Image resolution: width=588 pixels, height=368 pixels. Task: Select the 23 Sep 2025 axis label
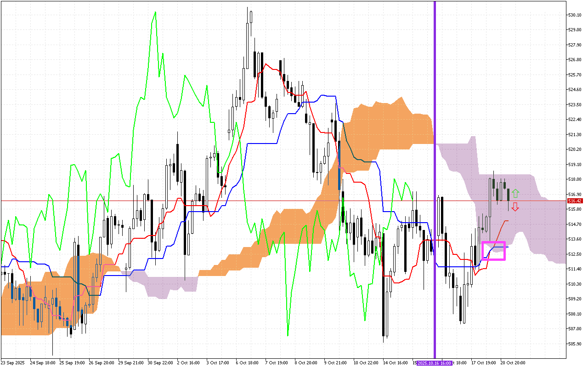click(x=12, y=362)
